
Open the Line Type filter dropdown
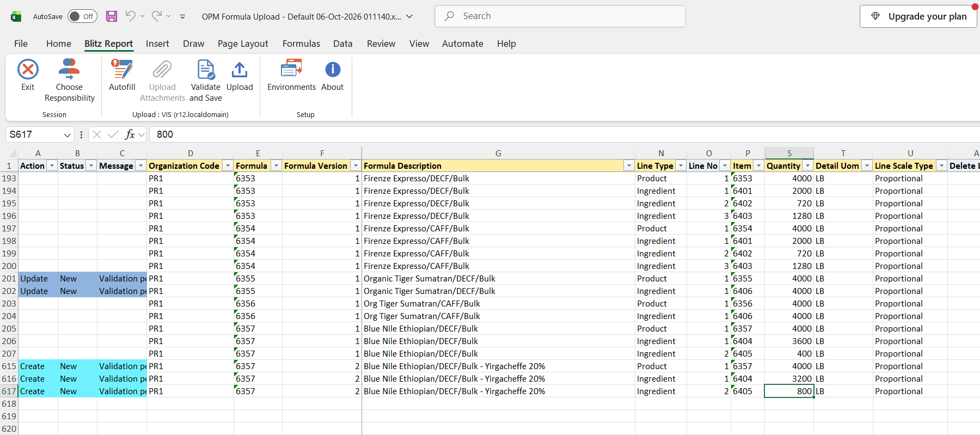click(x=681, y=166)
